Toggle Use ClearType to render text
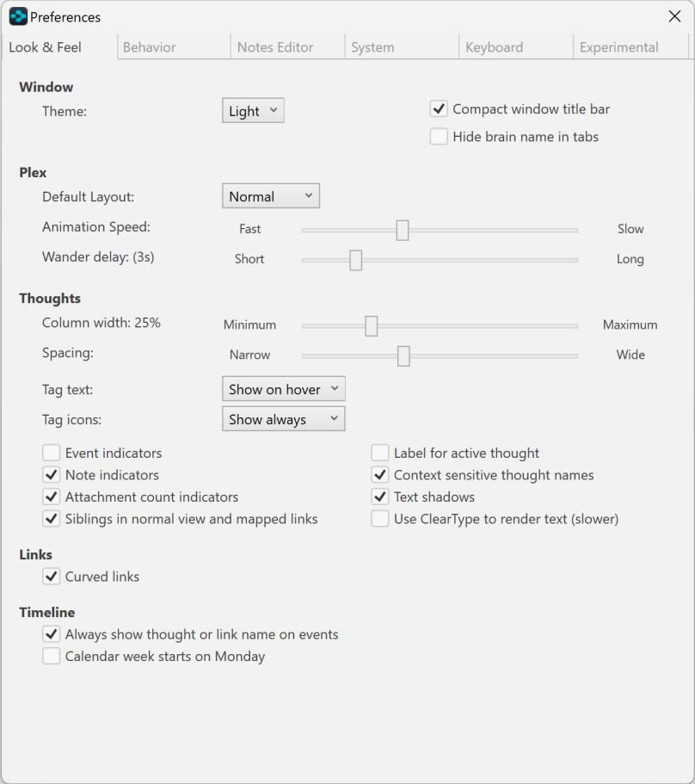This screenshot has height=784, width=695. click(380, 519)
